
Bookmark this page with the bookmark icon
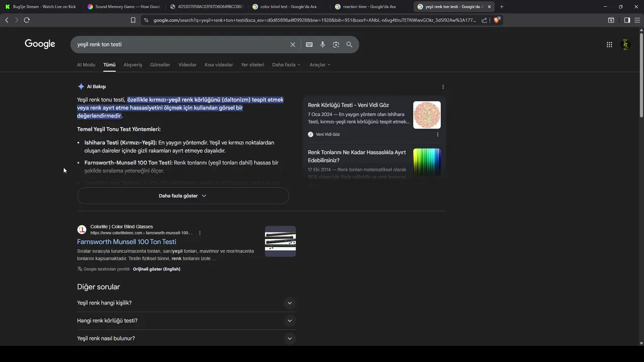(x=133, y=20)
